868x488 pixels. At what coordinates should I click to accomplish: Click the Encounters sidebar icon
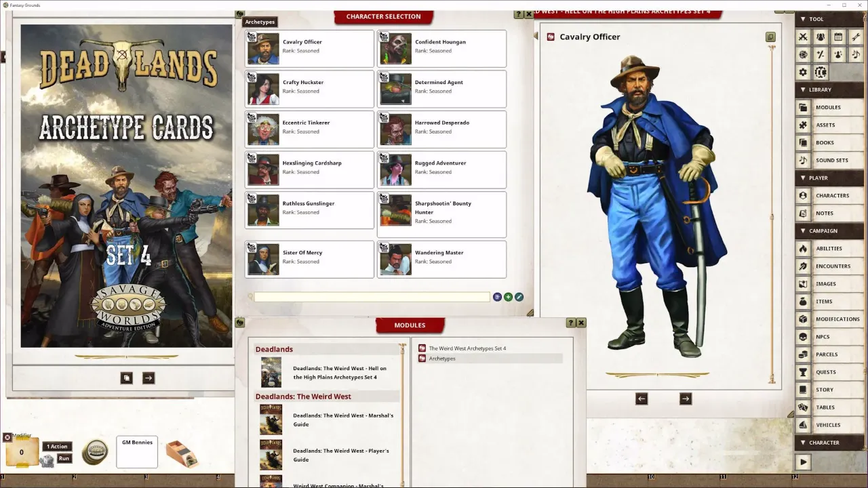(804, 266)
